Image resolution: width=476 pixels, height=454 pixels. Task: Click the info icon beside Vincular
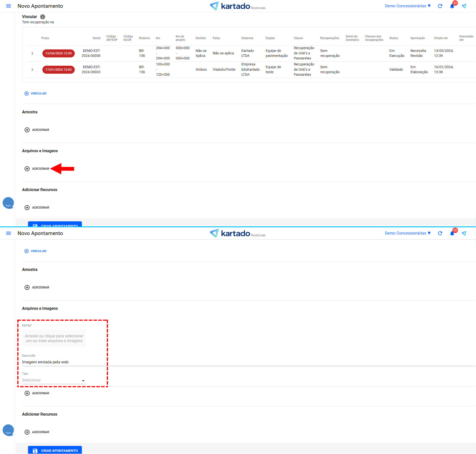pyautogui.click(x=43, y=17)
